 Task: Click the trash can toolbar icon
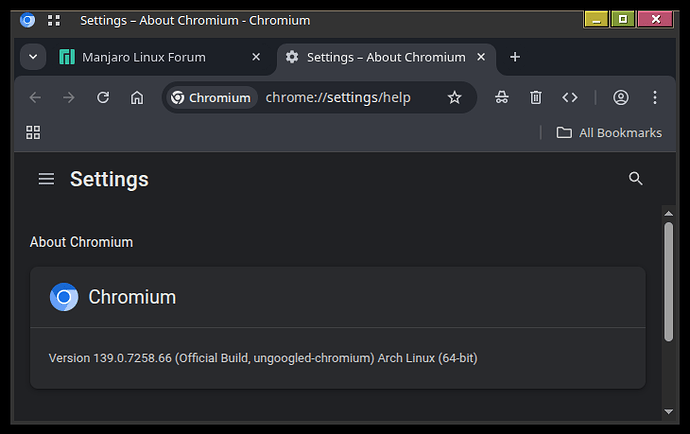536,97
